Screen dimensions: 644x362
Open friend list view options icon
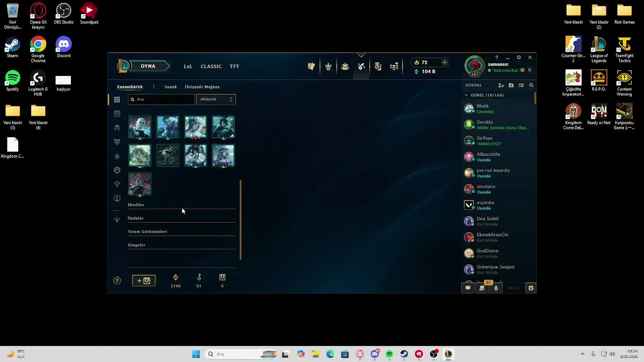coord(521,85)
